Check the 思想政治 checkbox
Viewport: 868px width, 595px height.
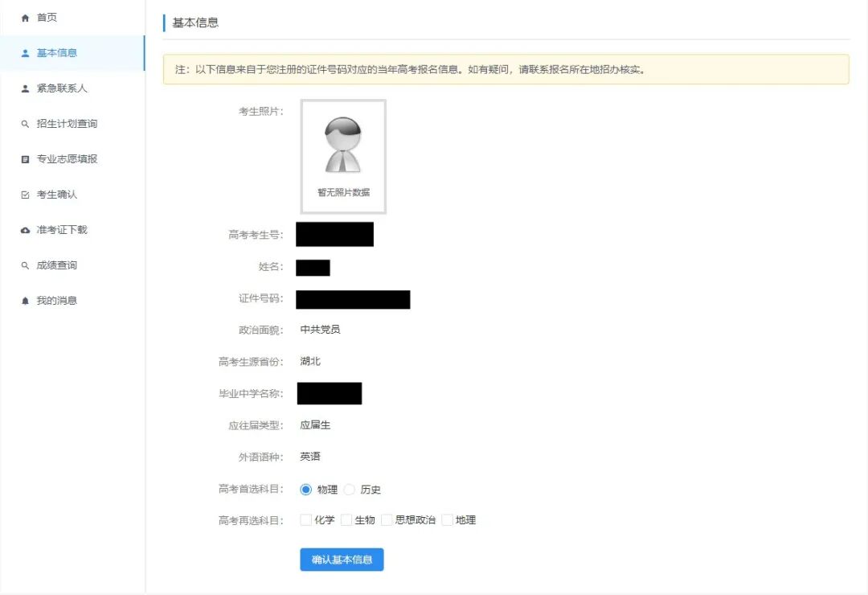coord(387,520)
